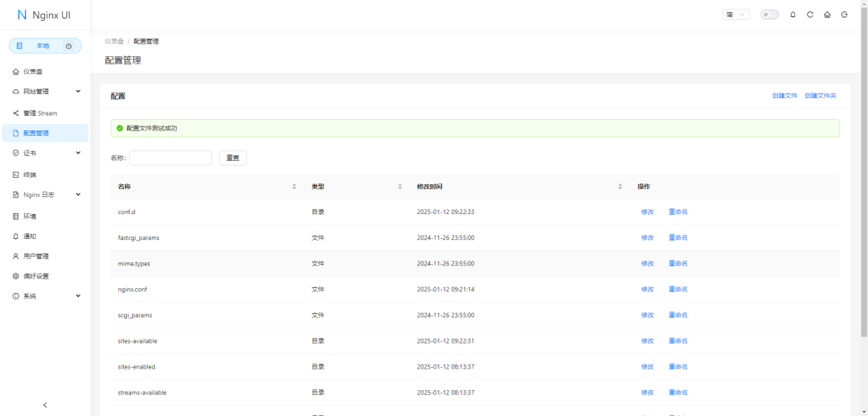This screenshot has width=868, height=416.
Task: Sort by 修改时间 column sort arrows
Action: click(x=620, y=187)
